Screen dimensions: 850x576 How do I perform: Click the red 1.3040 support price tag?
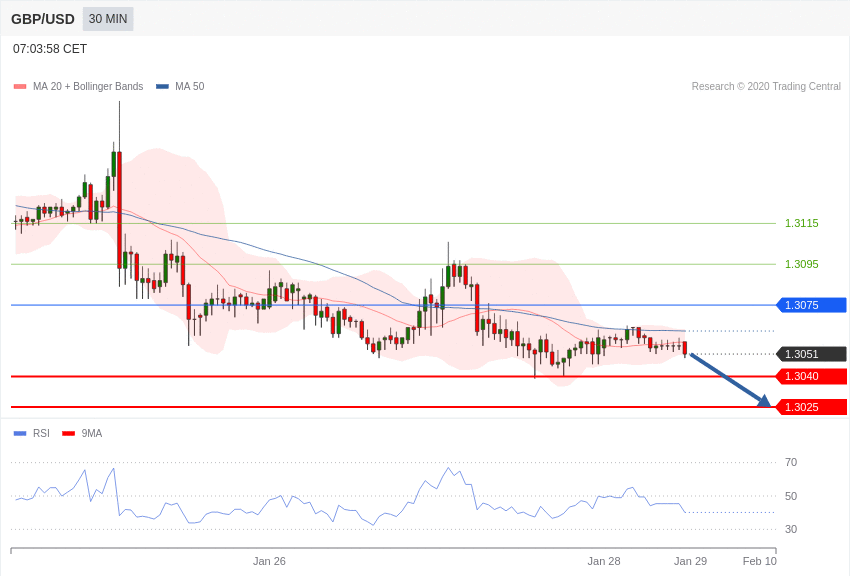pos(812,376)
